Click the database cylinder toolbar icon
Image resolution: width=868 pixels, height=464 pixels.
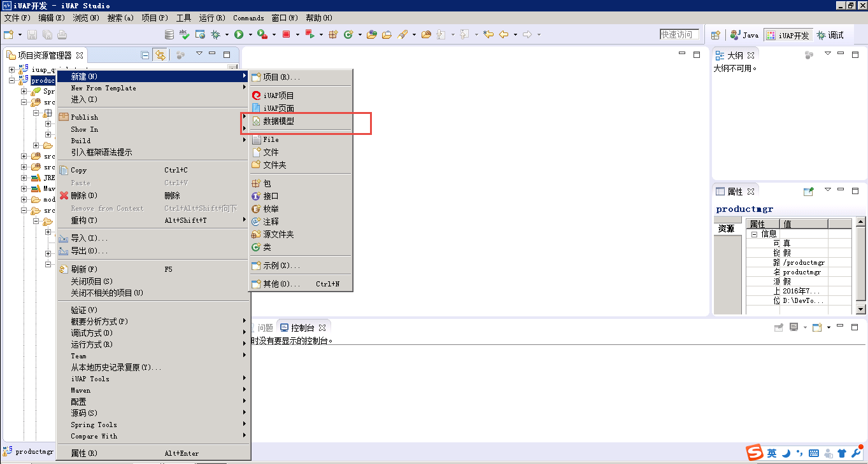pyautogui.click(x=169, y=34)
